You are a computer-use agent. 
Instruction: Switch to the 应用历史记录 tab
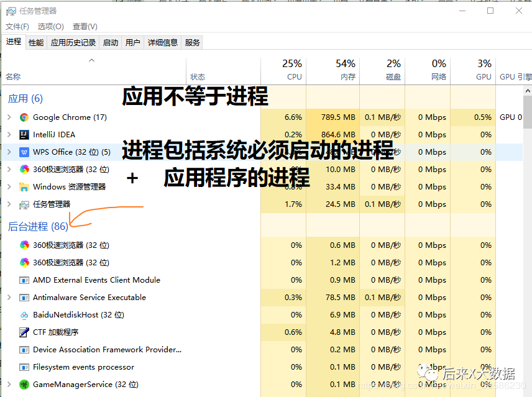point(73,43)
